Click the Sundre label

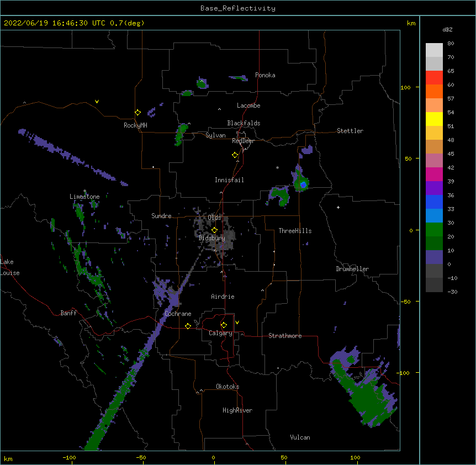click(x=161, y=216)
